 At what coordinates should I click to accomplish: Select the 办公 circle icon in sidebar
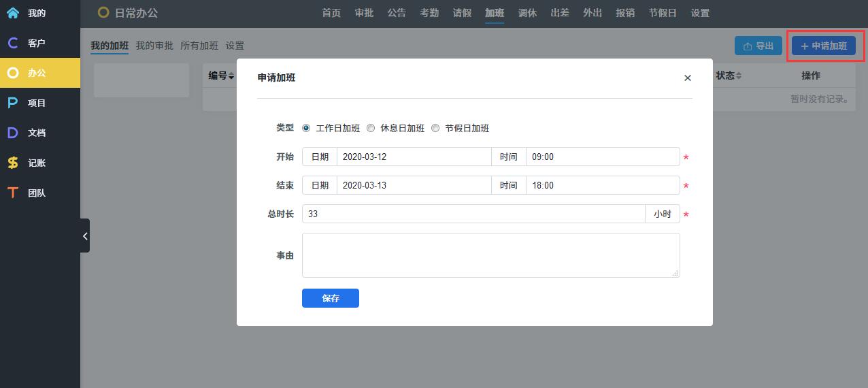(13, 73)
